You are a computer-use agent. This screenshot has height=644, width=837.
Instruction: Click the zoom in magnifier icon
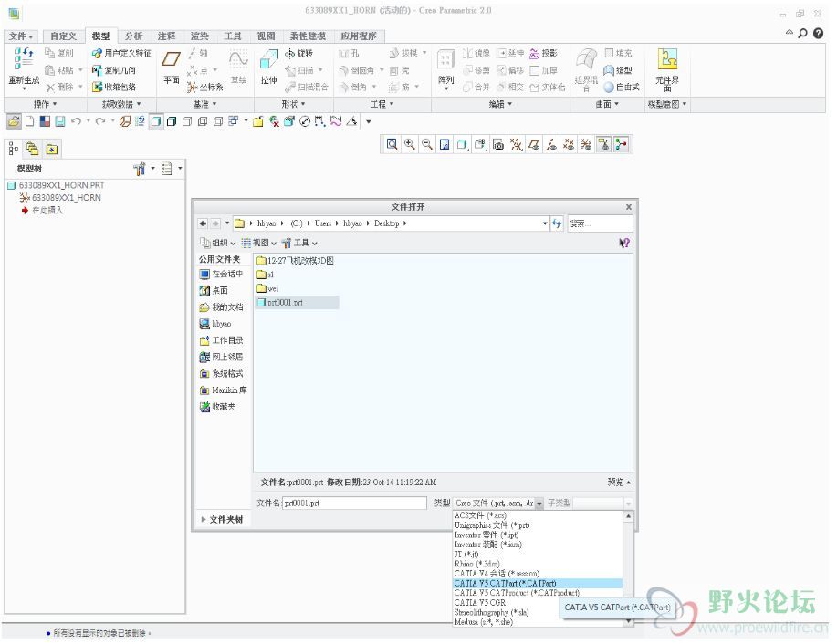[410, 144]
